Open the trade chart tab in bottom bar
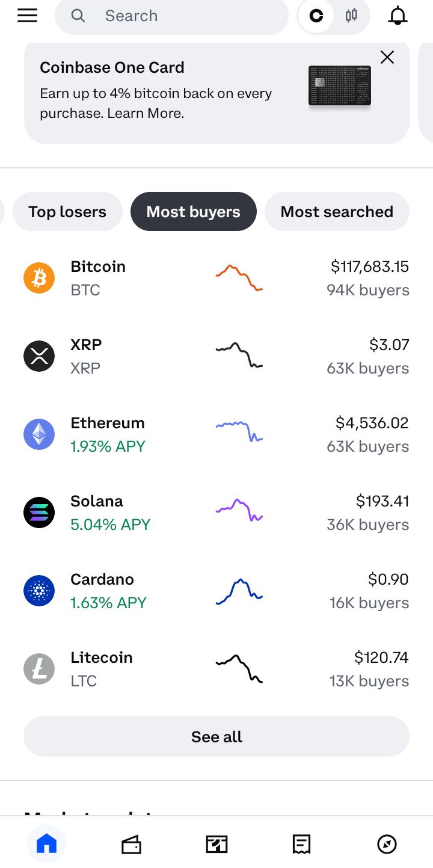The image size is (433, 868). pyautogui.click(x=216, y=845)
